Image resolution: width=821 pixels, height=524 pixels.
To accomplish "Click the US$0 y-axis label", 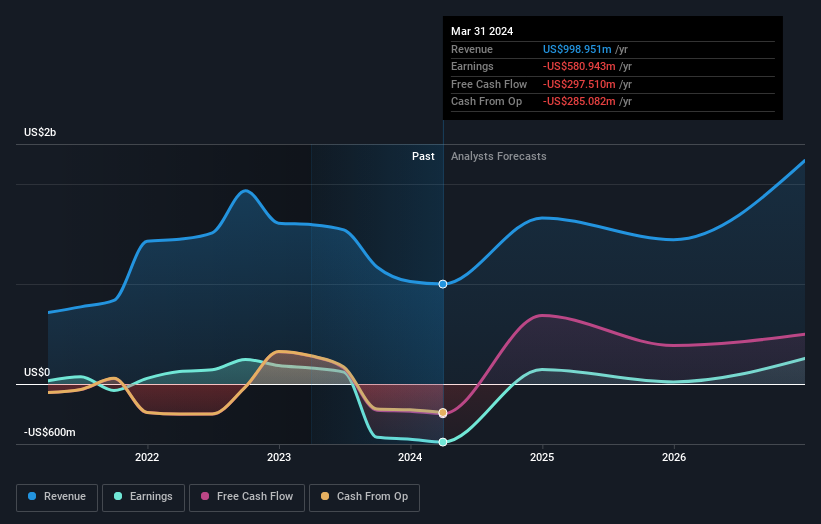I will pyautogui.click(x=37, y=373).
